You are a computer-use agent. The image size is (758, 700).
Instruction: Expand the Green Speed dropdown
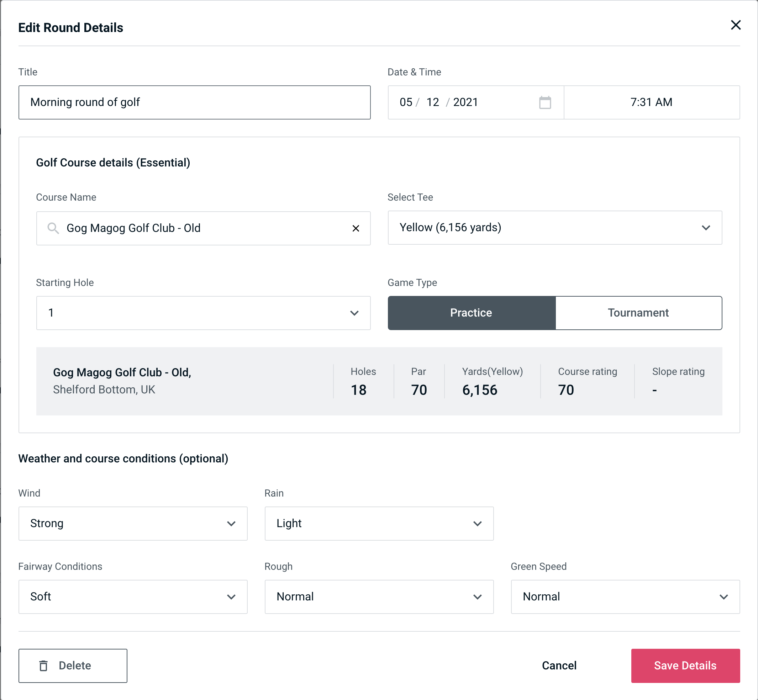(x=625, y=596)
